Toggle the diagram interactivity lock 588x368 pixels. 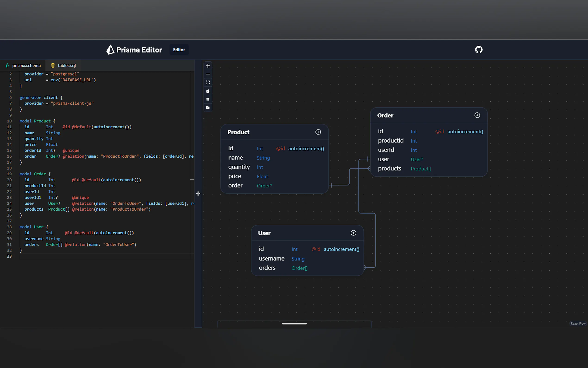(x=208, y=91)
